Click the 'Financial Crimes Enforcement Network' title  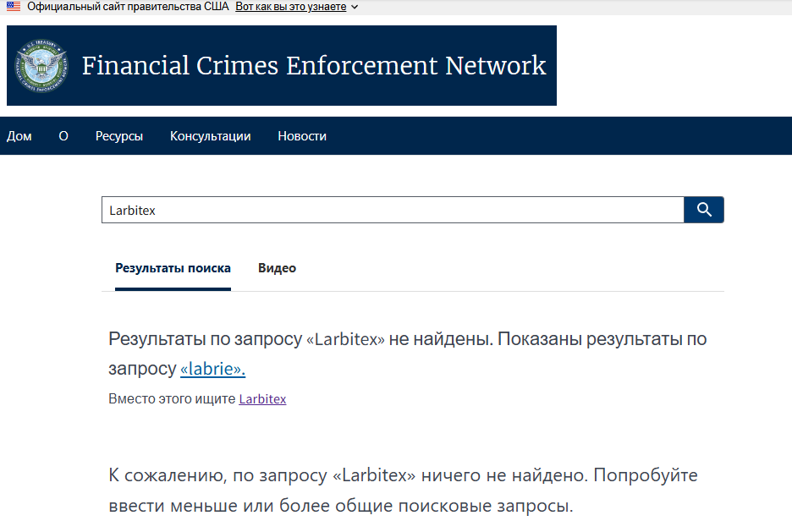click(314, 66)
